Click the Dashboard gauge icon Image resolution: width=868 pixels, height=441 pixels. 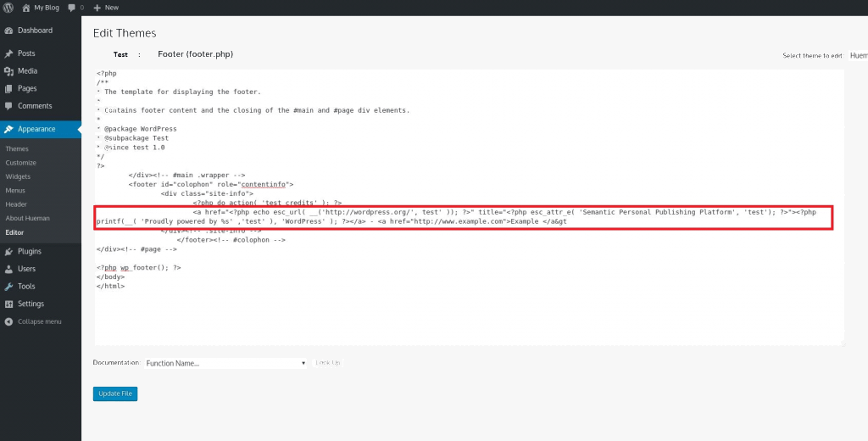point(8,31)
